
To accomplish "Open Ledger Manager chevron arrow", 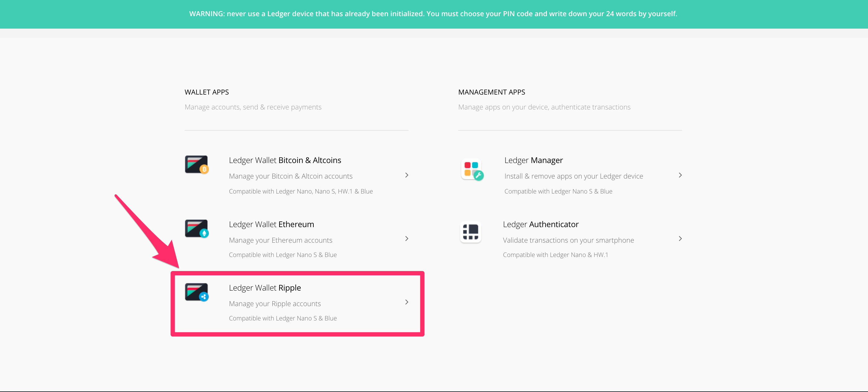I will [x=680, y=175].
